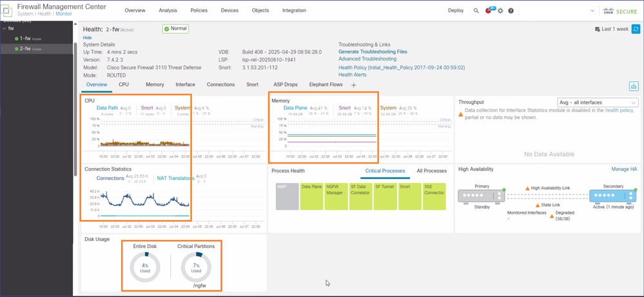Open the help question mark icon

[x=511, y=11]
